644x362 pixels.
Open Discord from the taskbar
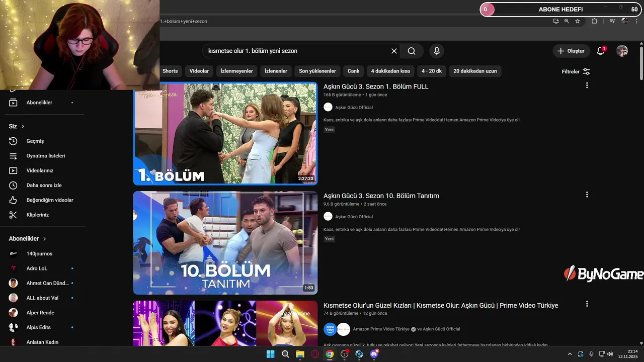click(x=374, y=354)
